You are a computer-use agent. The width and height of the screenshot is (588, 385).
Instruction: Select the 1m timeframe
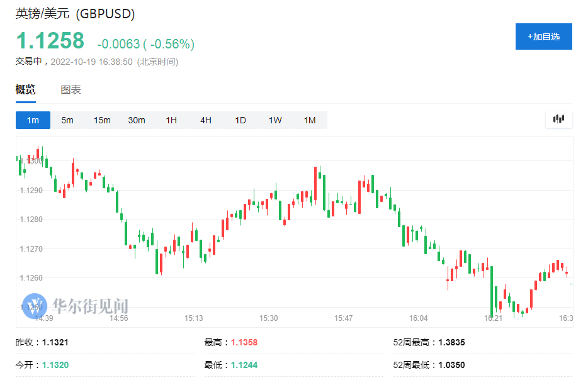33,120
